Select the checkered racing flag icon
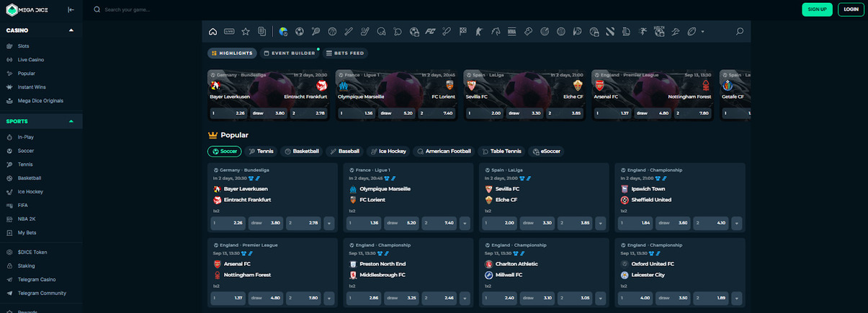The height and width of the screenshot is (313, 868). click(463, 32)
